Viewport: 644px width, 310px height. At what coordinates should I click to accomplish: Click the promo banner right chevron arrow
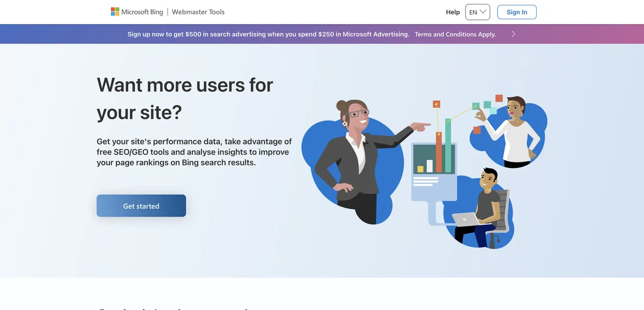pos(514,34)
